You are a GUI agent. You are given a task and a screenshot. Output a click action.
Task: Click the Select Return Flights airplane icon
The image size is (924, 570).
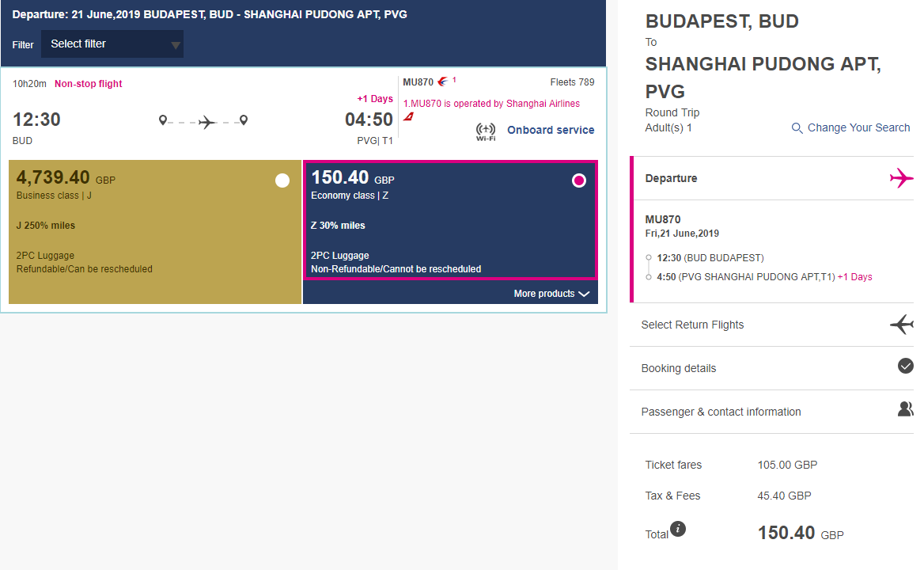pos(901,324)
